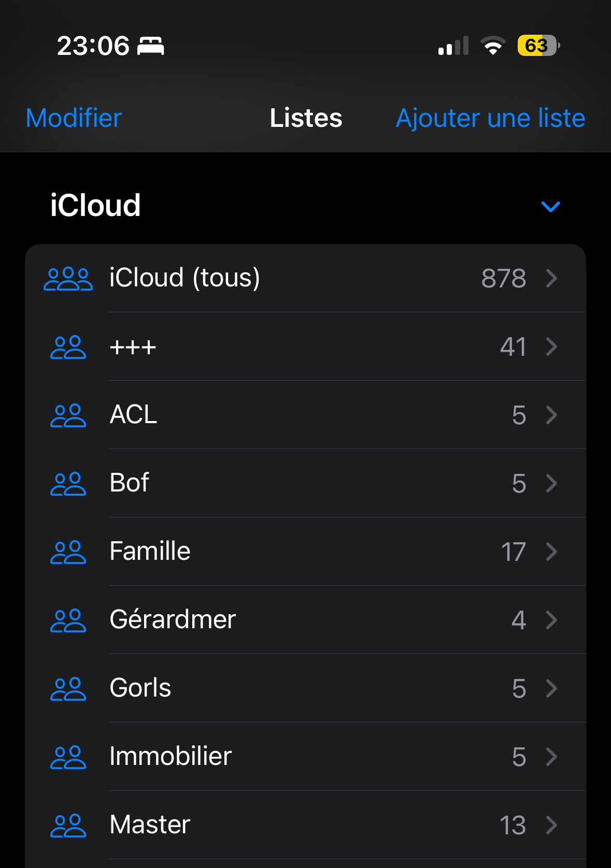
Task: Tap the group icon beside +++ list
Action: pos(68,347)
